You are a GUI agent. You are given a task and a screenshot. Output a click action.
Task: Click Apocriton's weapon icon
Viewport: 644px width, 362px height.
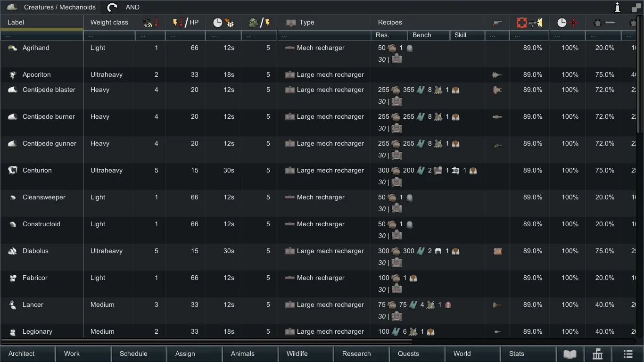(497, 75)
